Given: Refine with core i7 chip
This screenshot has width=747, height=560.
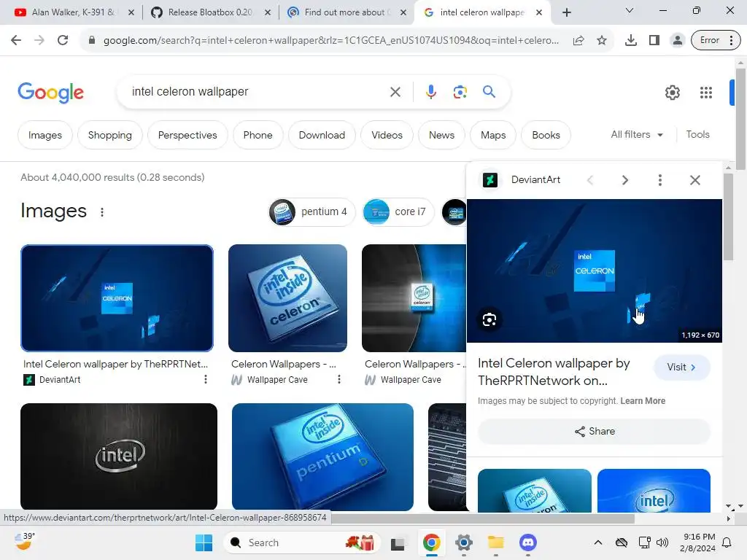Looking at the screenshot, I should (398, 212).
